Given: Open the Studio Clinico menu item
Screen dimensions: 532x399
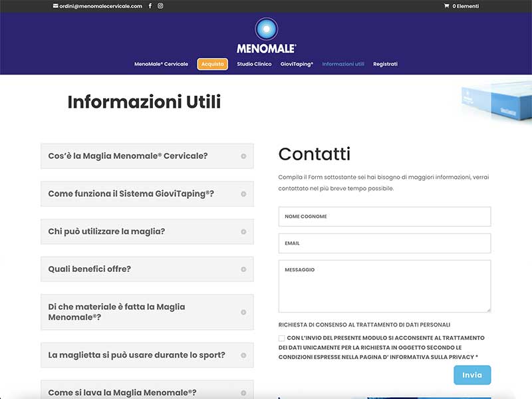Looking at the screenshot, I should 254,65.
